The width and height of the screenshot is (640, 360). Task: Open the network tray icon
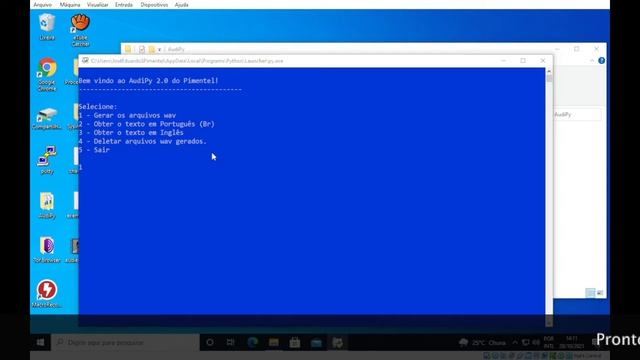click(526, 342)
